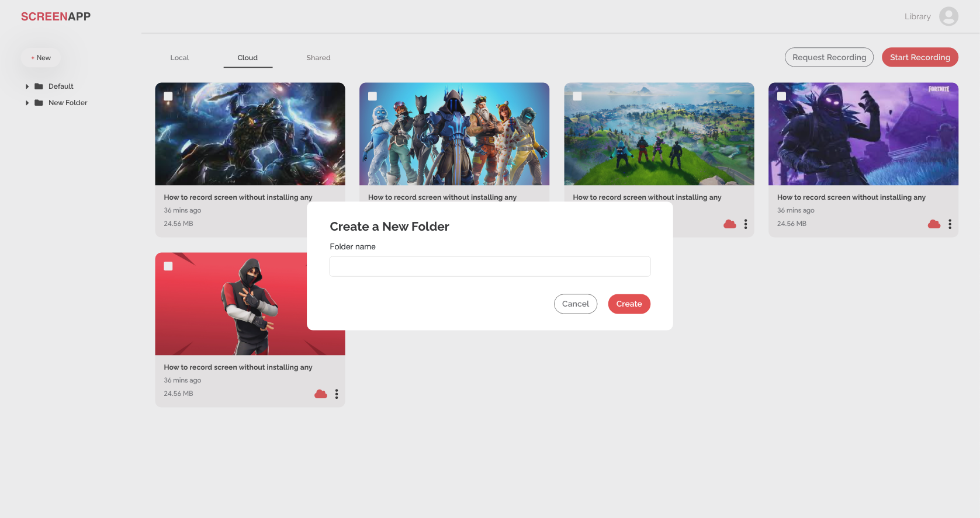The image size is (980, 518).
Task: Click the Folder name input field
Action: pos(490,266)
